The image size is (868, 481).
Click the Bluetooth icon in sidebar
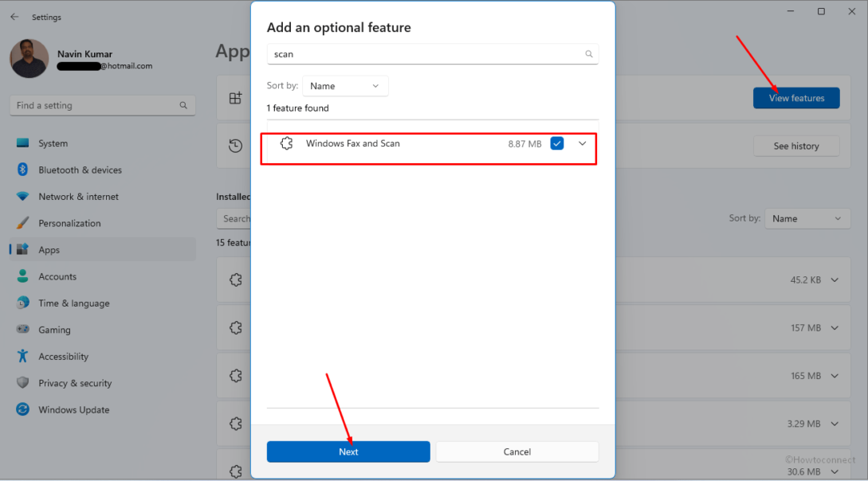coord(22,170)
